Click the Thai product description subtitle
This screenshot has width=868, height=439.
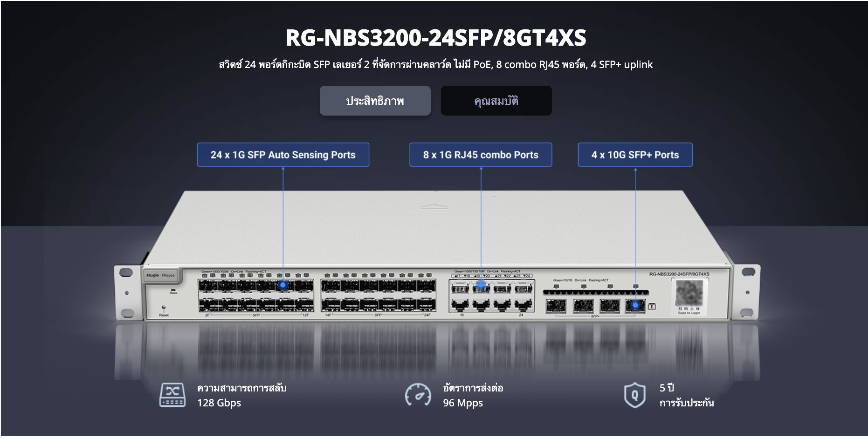point(435,65)
